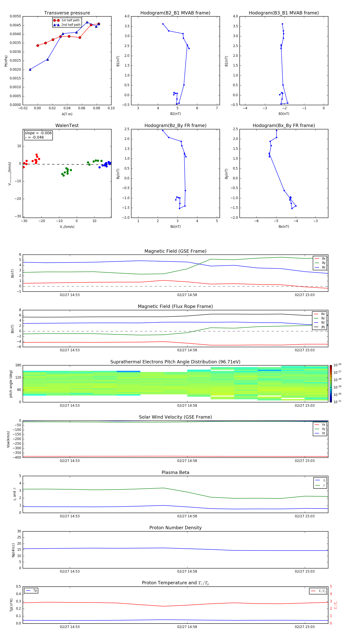The height and width of the screenshot is (644, 351).
Task: Click the "Plasma Beta" plot title
Action: pos(175,472)
